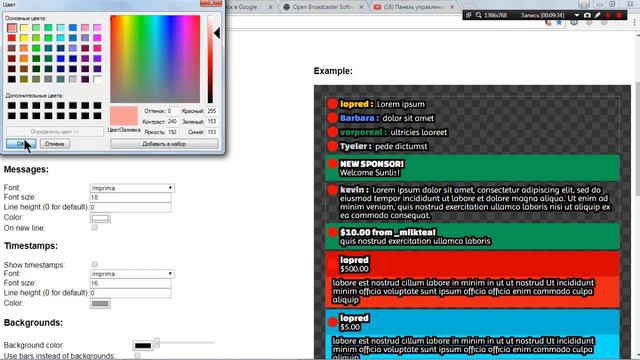Viewport: 640px width, 360px height.
Task: Click the Синий blue value field
Action: (211, 132)
